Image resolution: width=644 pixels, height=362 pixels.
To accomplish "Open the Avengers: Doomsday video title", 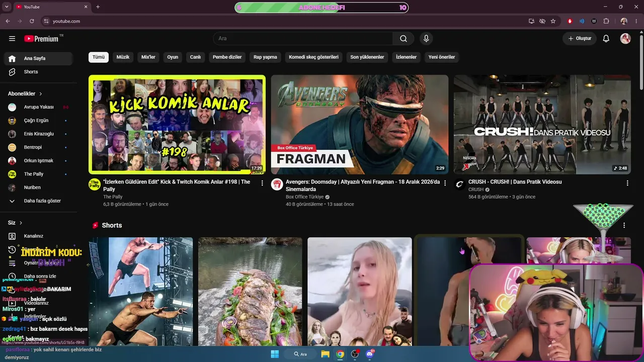I will click(x=363, y=186).
